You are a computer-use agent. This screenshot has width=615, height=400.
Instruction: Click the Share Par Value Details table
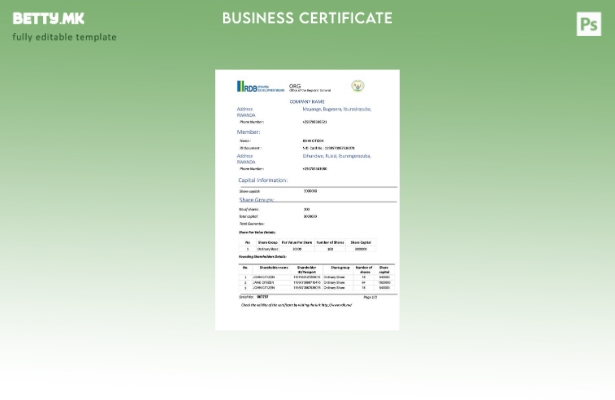pyautogui.click(x=307, y=245)
